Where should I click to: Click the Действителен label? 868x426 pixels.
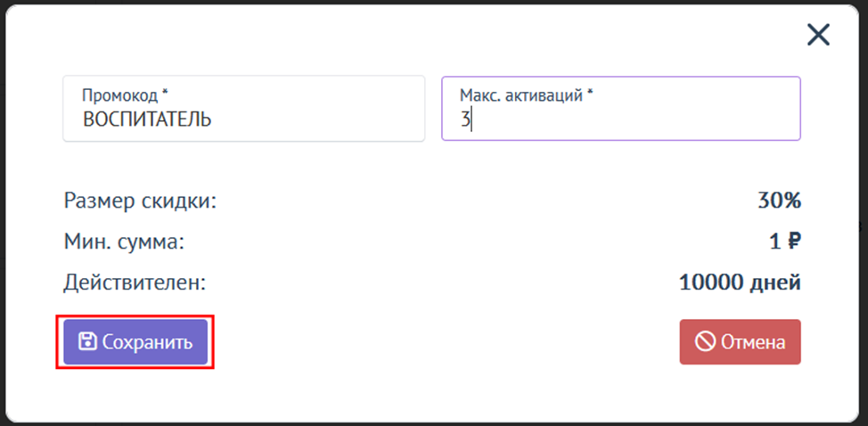pyautogui.click(x=135, y=283)
